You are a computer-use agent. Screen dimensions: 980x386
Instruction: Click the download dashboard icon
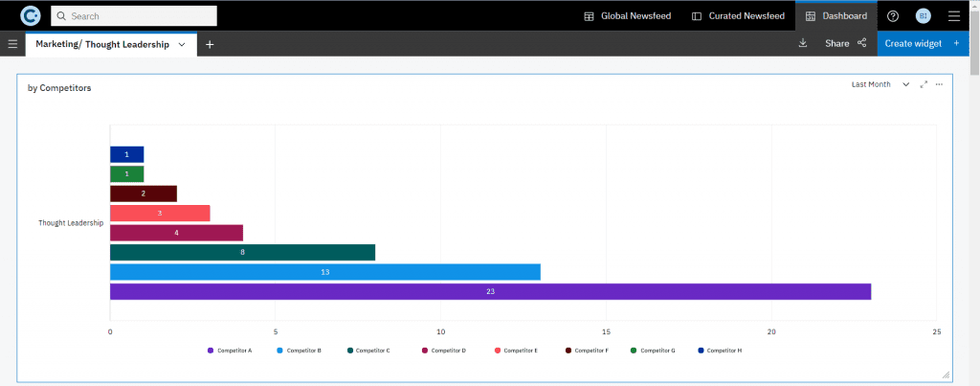(803, 43)
